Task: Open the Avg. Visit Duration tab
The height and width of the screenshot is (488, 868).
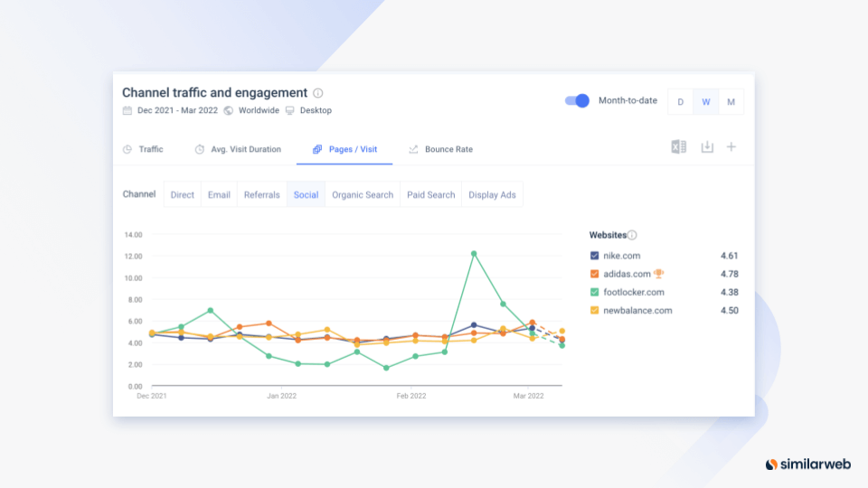Action: click(238, 149)
